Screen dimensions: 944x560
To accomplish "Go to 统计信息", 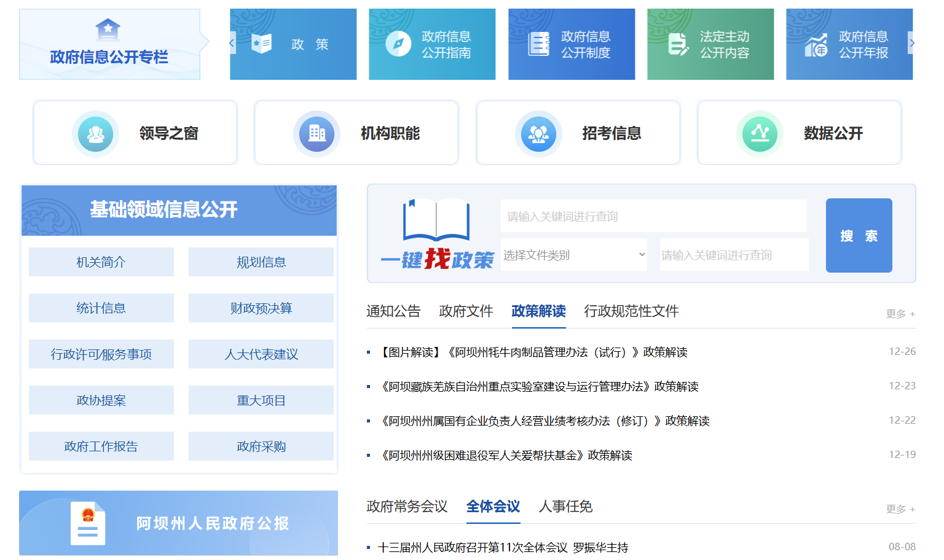I will tap(101, 308).
